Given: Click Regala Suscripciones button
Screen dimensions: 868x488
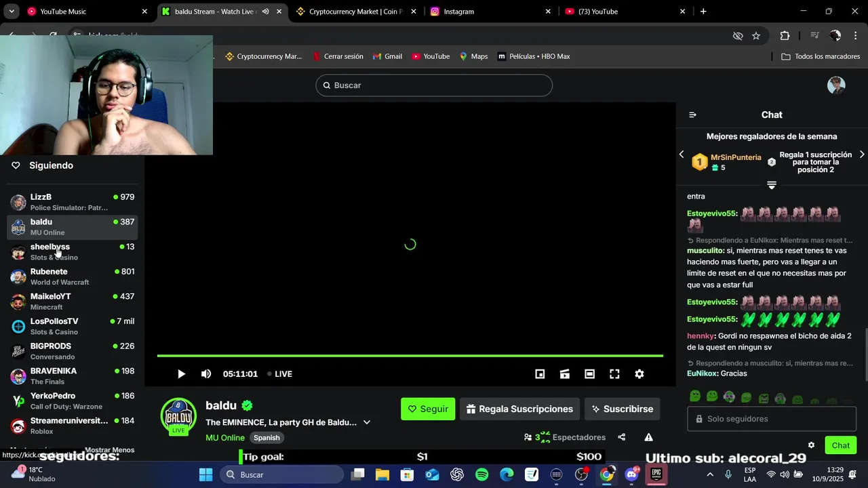Looking at the screenshot, I should 520,409.
